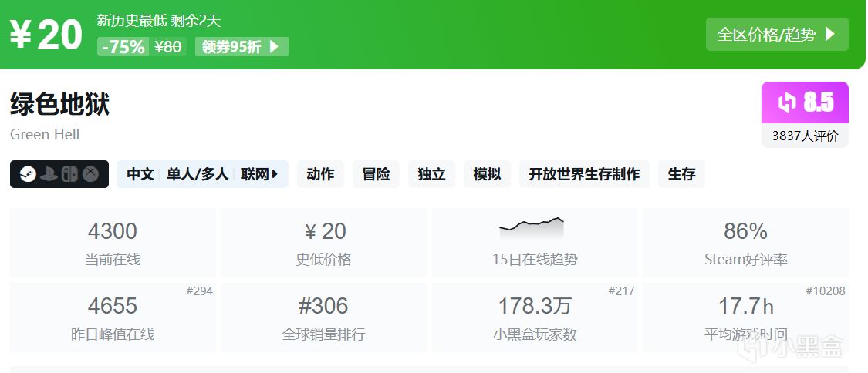View the 3837人评价 reviews count
This screenshot has height=373, width=868.
click(805, 136)
